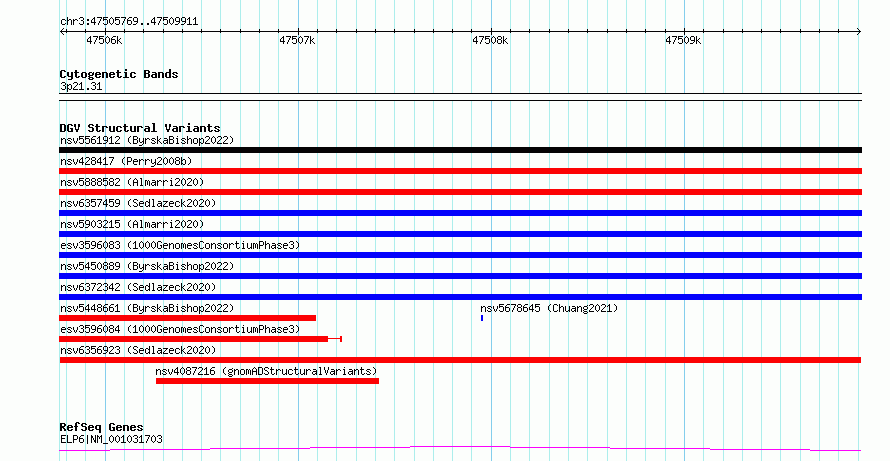Select the Cytogenetic Bands track title
The width and height of the screenshot is (890, 461).
(x=119, y=74)
